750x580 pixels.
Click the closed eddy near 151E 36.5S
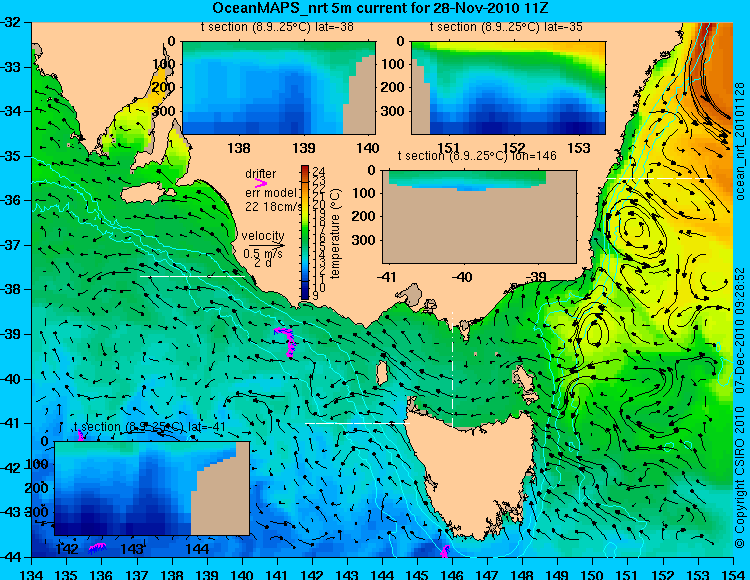(x=636, y=227)
